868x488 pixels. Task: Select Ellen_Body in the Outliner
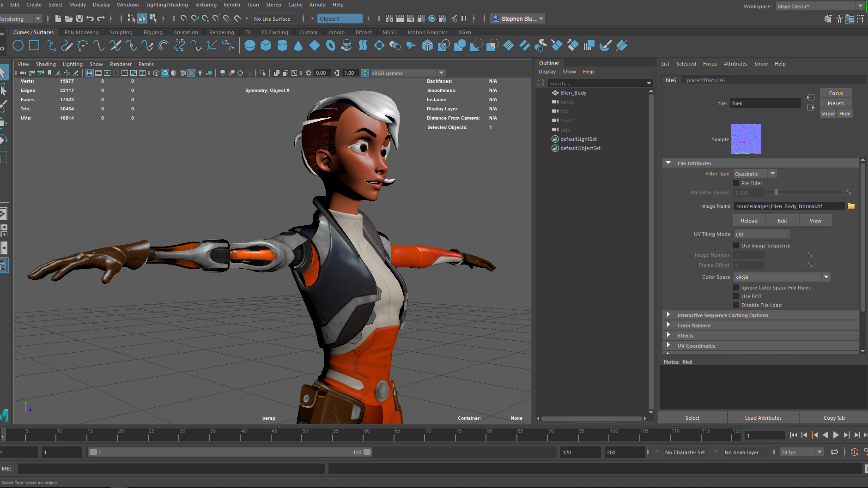(x=573, y=93)
